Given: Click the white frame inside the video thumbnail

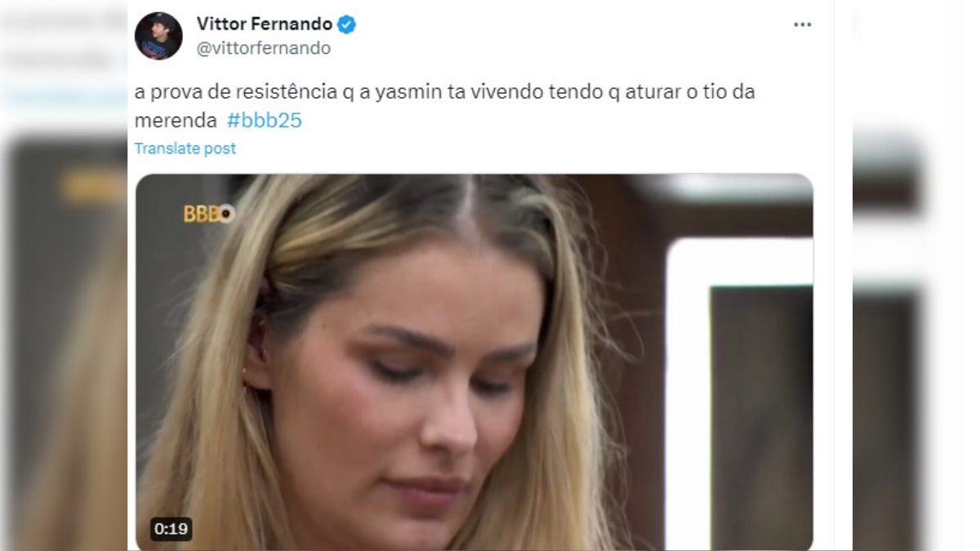Looking at the screenshot, I should click(739, 392).
